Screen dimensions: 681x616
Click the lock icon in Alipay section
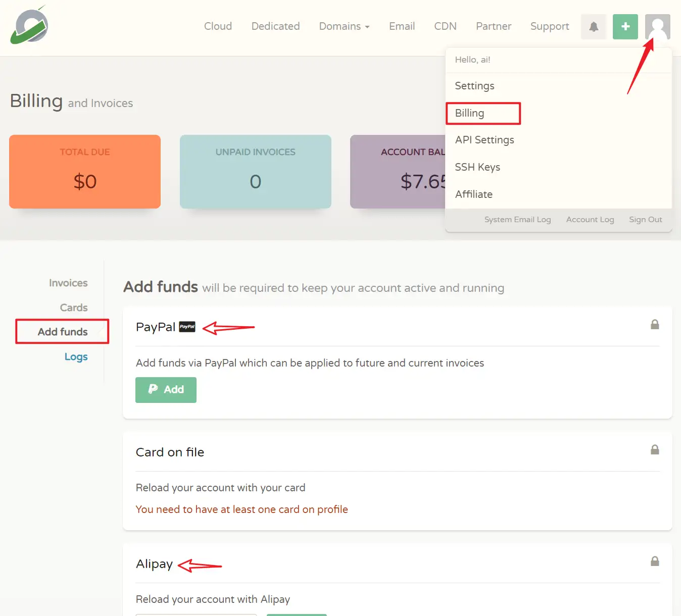pos(655,561)
